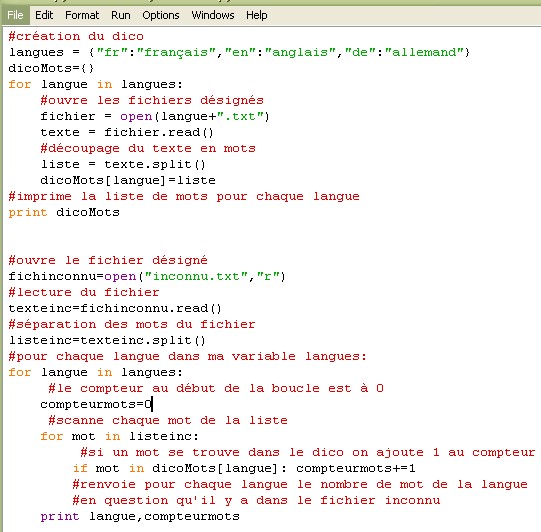Open the Options menu
Screen dimensions: 541x532
[161, 15]
